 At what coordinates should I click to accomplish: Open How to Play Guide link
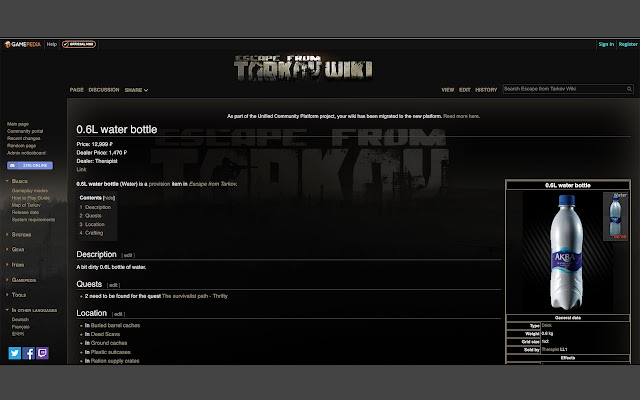tap(31, 198)
